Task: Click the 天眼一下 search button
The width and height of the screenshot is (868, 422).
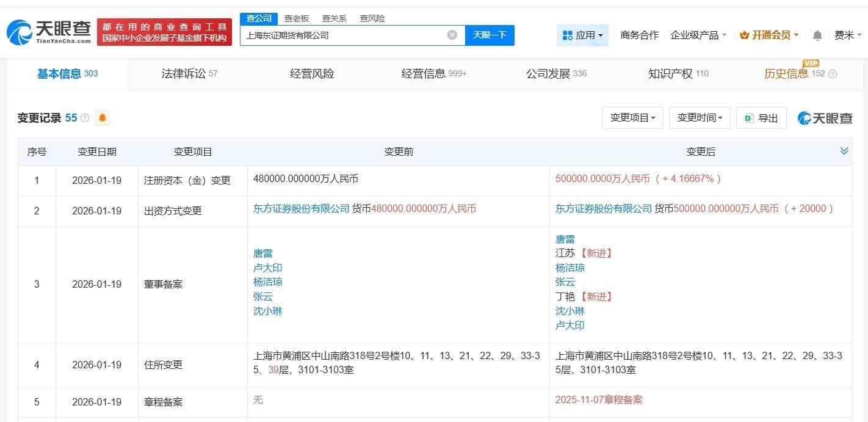Action: tap(490, 35)
